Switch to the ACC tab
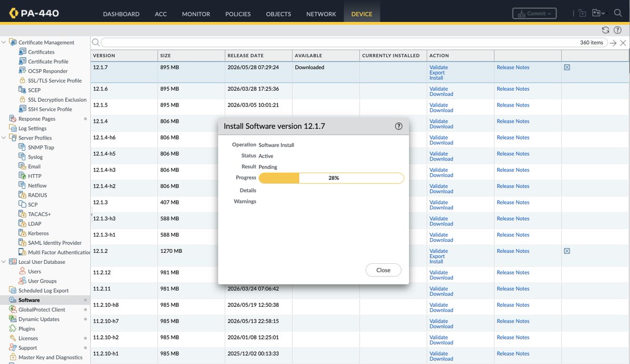Image resolution: width=630 pixels, height=364 pixels. [161, 14]
